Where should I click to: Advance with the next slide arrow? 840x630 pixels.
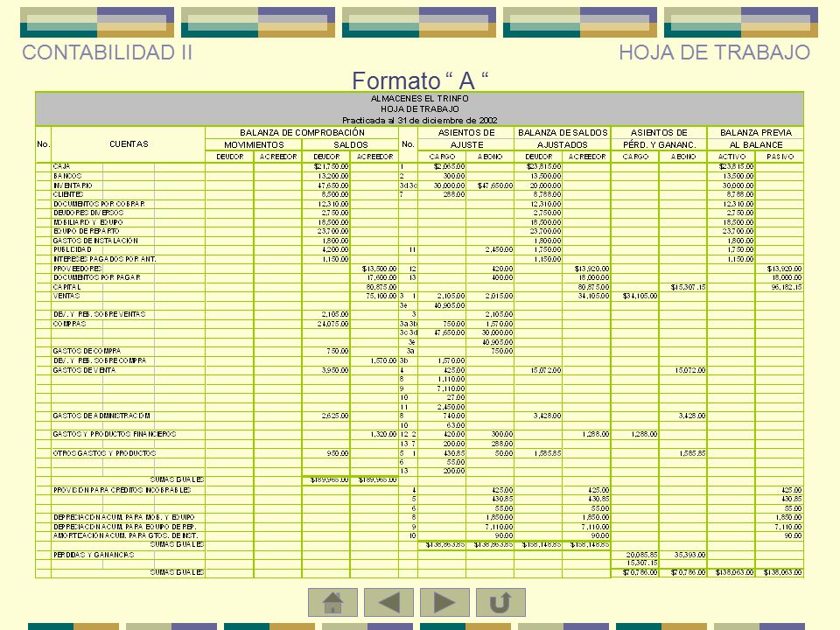[x=444, y=602]
